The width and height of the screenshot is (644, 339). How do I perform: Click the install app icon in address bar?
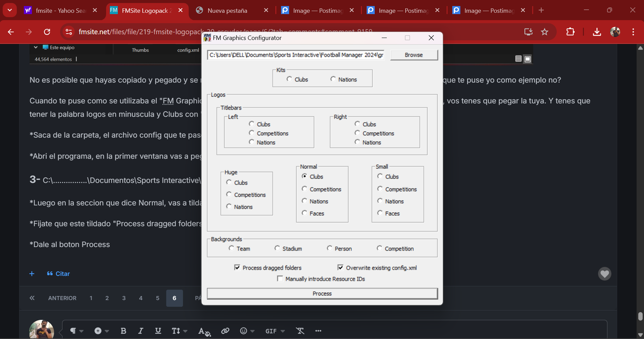pos(528,32)
